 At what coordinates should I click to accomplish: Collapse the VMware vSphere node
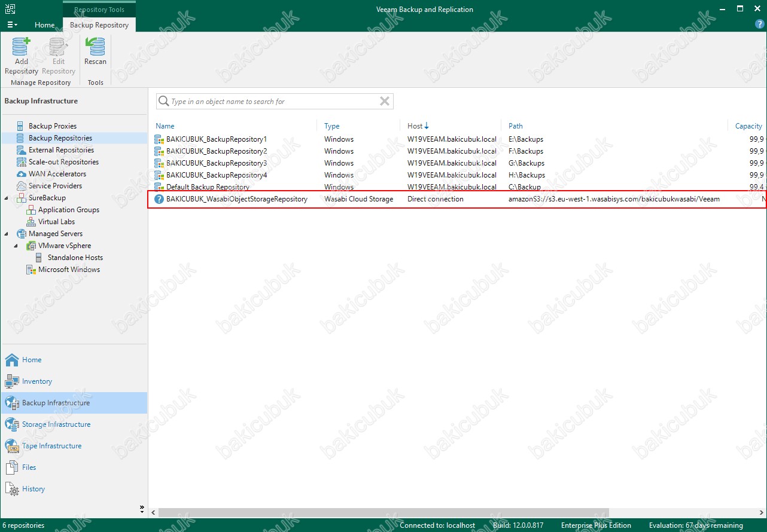pos(16,246)
